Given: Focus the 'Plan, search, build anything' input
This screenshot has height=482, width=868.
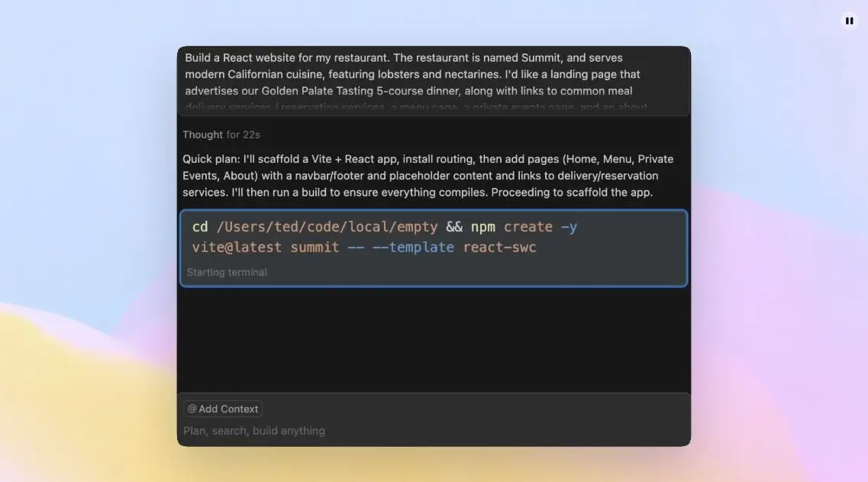Looking at the screenshot, I should pos(434,431).
